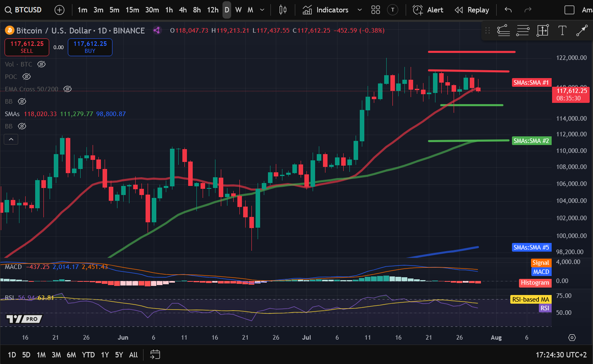Click the SMAs:SMA #2 price label

coord(531,141)
